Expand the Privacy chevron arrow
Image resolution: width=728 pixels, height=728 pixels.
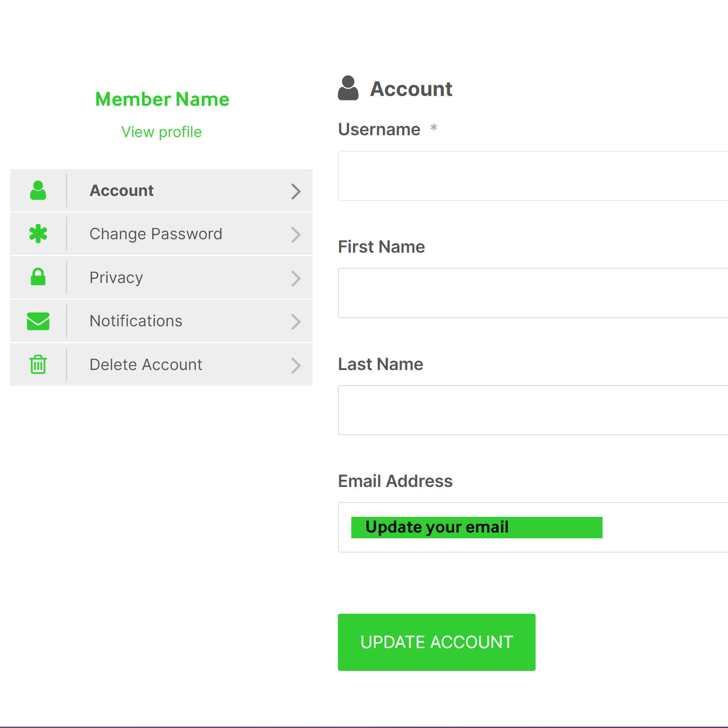pos(295,278)
